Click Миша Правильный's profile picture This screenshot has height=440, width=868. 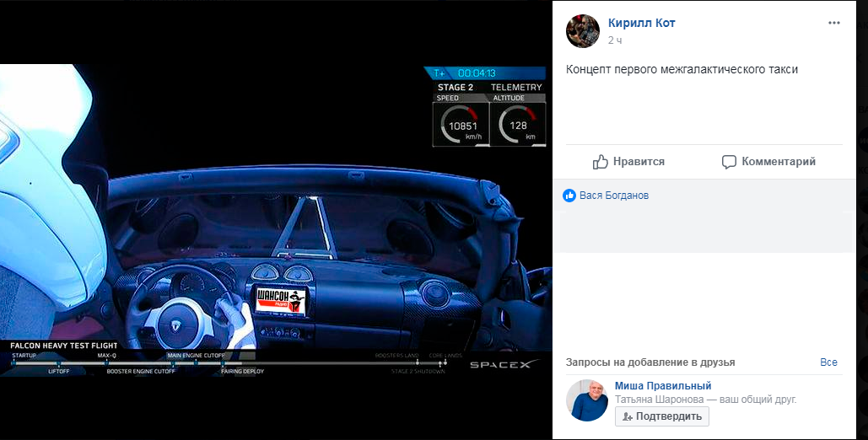586,400
